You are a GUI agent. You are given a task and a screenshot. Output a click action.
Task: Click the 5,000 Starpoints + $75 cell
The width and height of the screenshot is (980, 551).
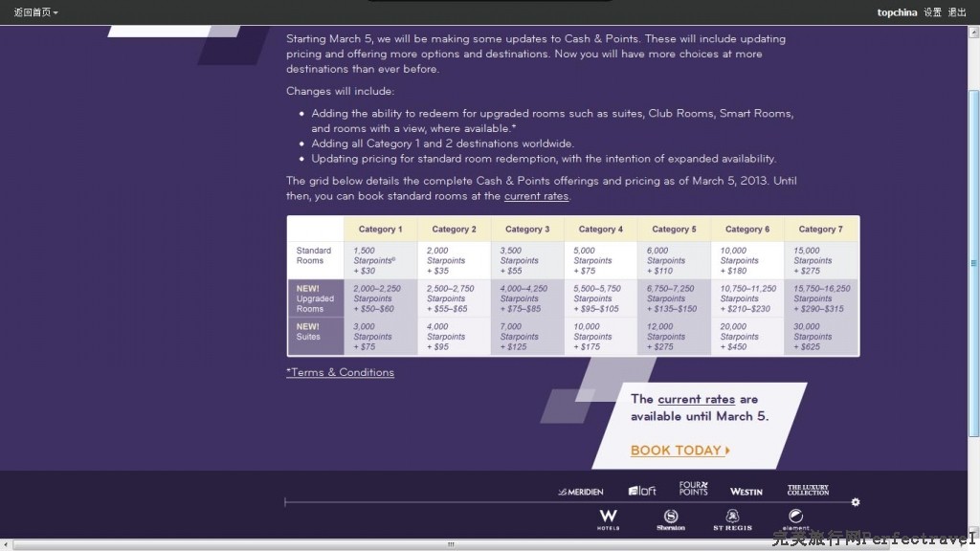[601, 260]
